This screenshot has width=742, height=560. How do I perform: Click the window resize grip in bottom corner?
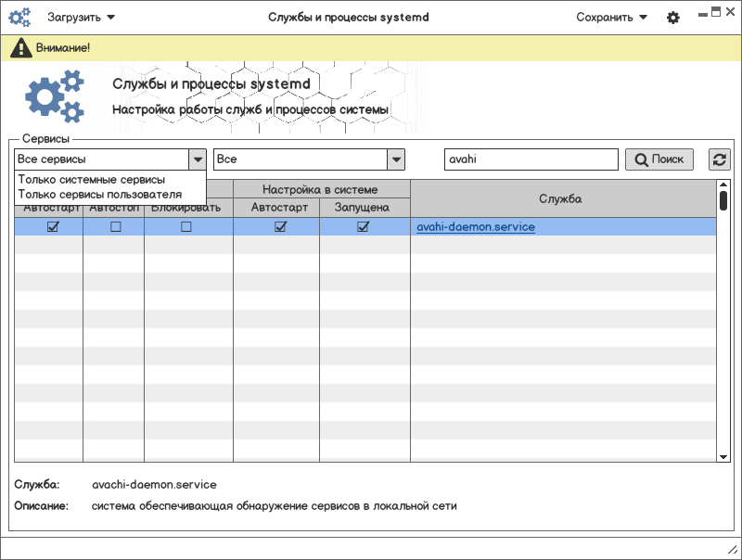733,552
